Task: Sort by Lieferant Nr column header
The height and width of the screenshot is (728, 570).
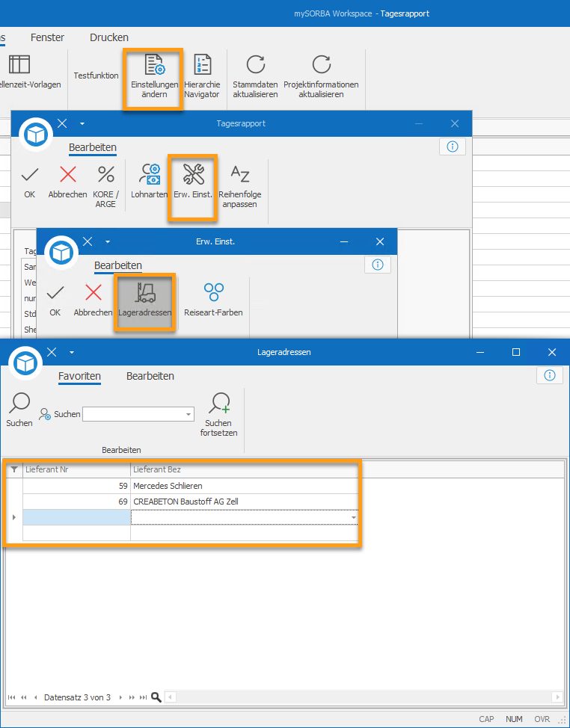Action: [x=76, y=469]
